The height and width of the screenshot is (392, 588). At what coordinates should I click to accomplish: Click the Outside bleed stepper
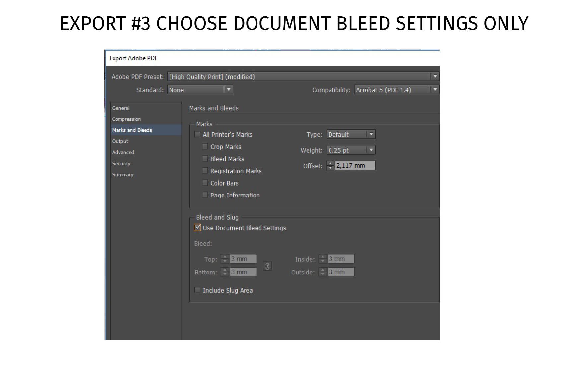tap(323, 272)
